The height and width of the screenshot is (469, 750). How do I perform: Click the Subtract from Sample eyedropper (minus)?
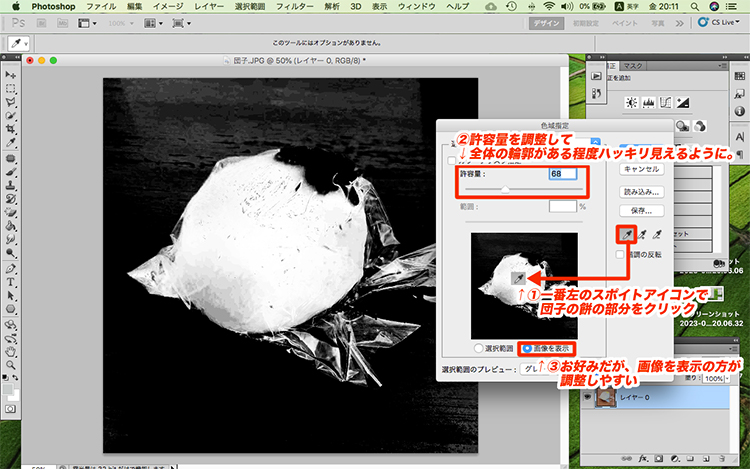click(658, 233)
